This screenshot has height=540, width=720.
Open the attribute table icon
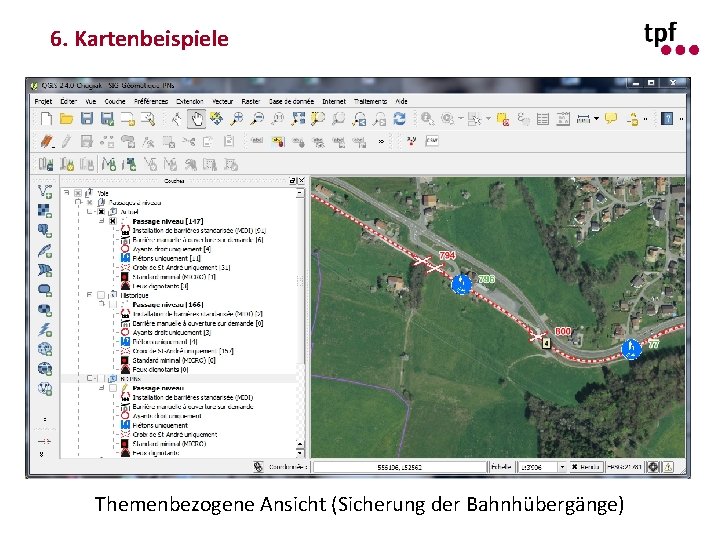543,119
